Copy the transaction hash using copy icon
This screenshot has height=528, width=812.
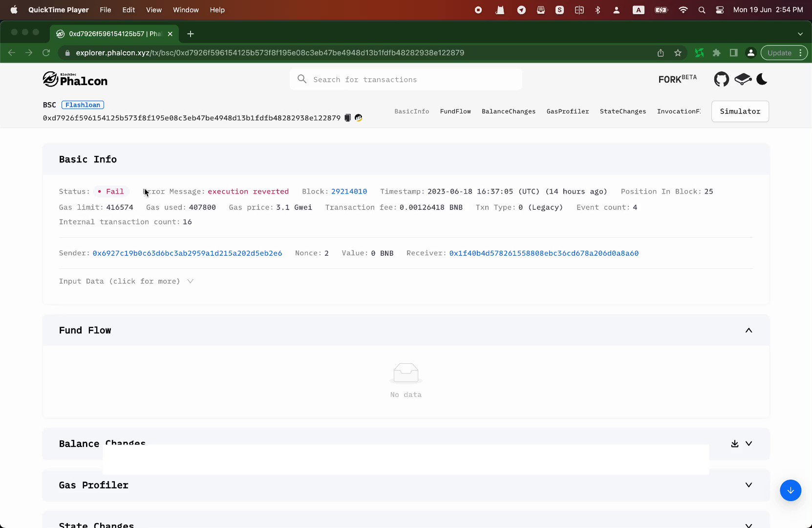347,117
